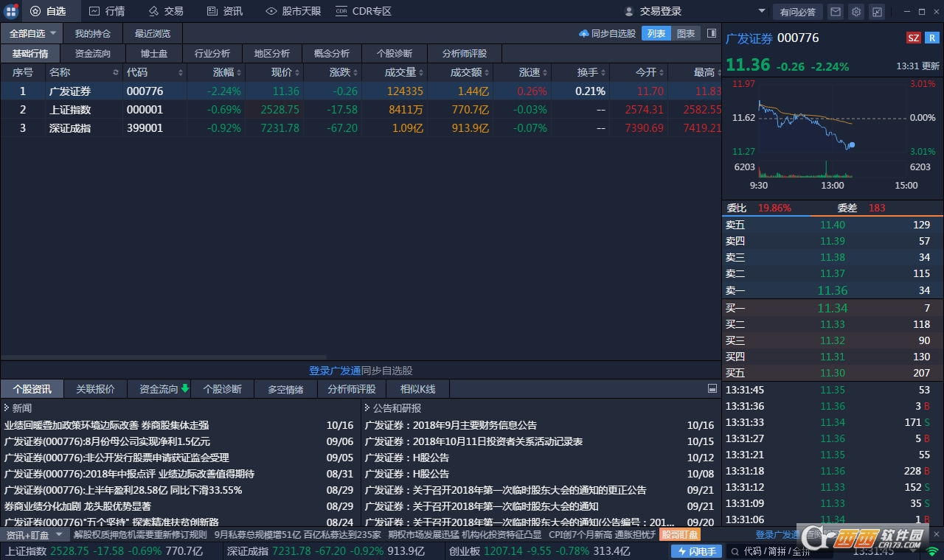
Task: Expand the 全部自选 dropdown arrow
Action: point(53,34)
